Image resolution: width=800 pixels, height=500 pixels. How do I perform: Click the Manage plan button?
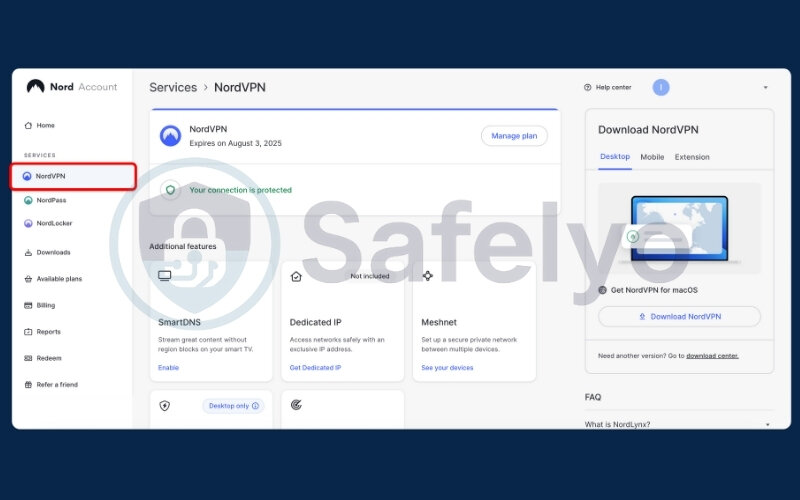[x=514, y=136]
